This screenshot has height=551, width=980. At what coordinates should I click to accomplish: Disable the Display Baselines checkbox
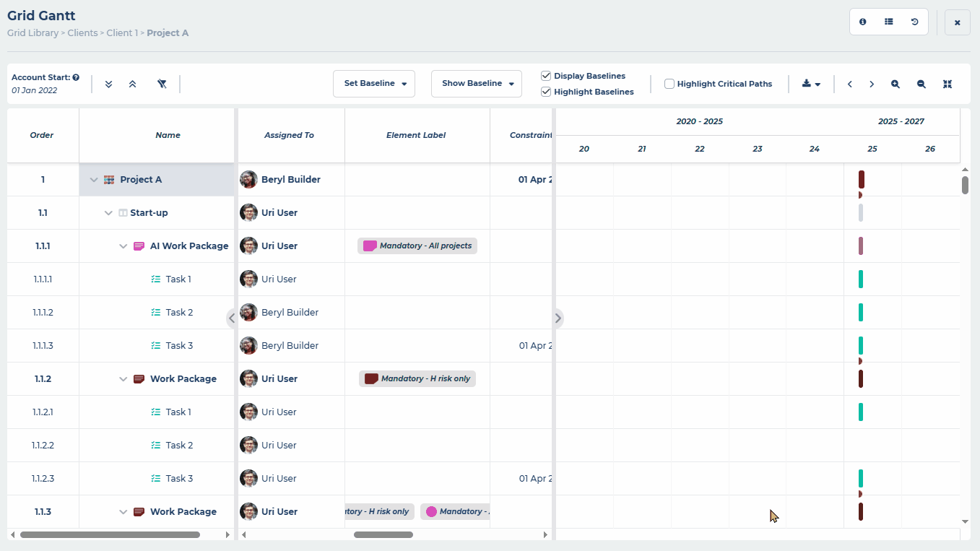[546, 75]
